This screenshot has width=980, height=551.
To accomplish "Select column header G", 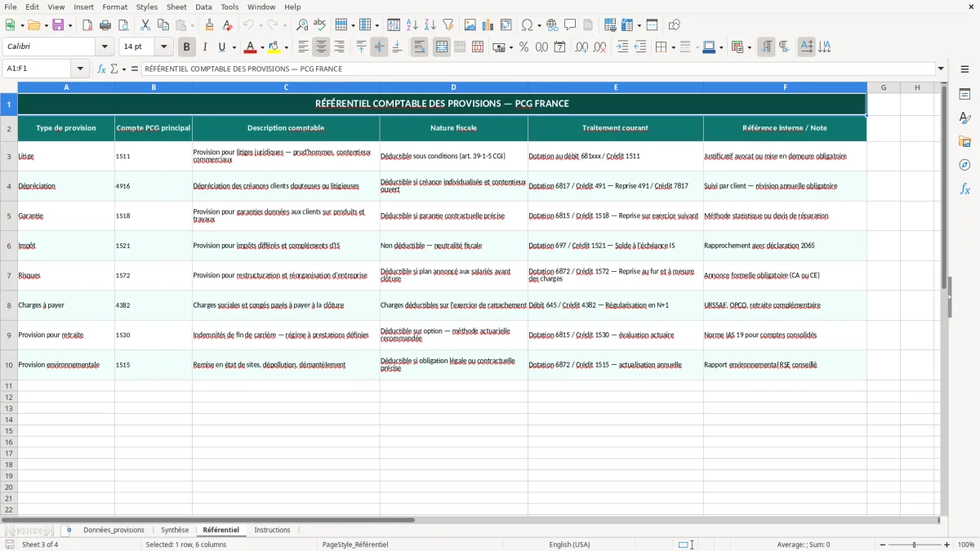I will tap(884, 87).
